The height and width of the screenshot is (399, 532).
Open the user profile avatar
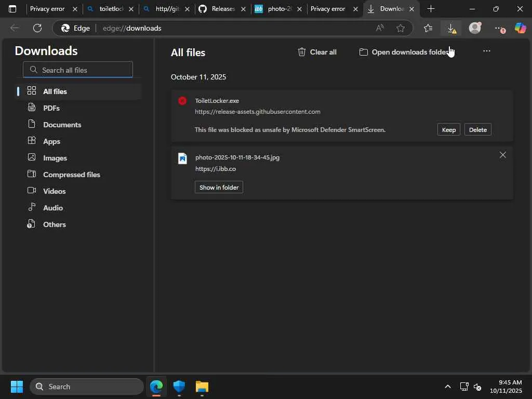(x=475, y=28)
